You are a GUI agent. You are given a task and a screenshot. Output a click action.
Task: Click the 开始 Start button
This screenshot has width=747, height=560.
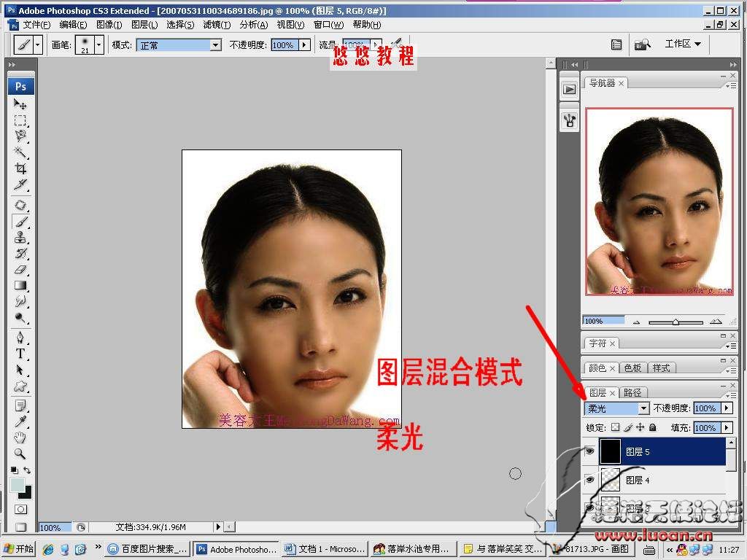pos(19,549)
